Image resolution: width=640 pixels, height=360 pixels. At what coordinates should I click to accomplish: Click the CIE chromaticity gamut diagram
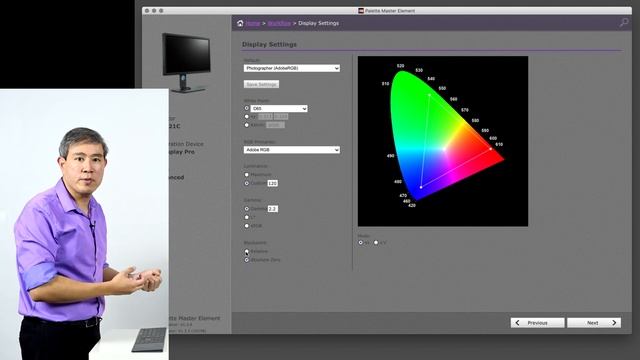point(443,141)
